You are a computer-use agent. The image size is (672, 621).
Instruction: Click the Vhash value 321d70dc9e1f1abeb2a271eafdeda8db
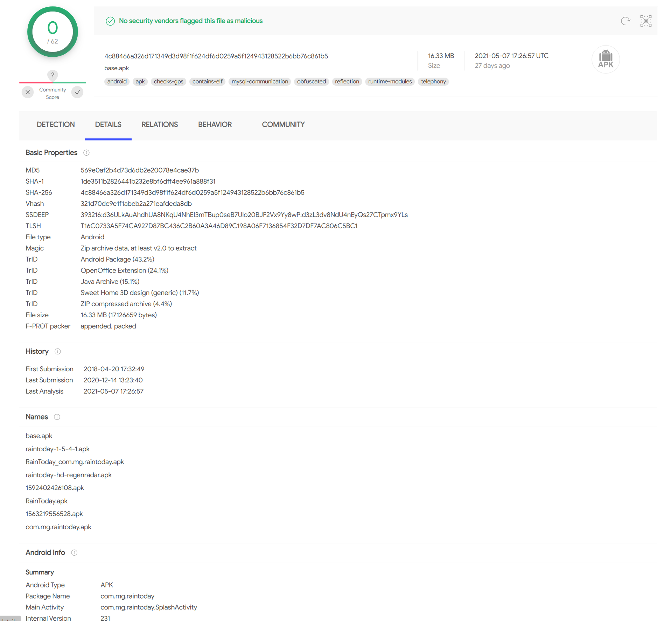pyautogui.click(x=136, y=204)
